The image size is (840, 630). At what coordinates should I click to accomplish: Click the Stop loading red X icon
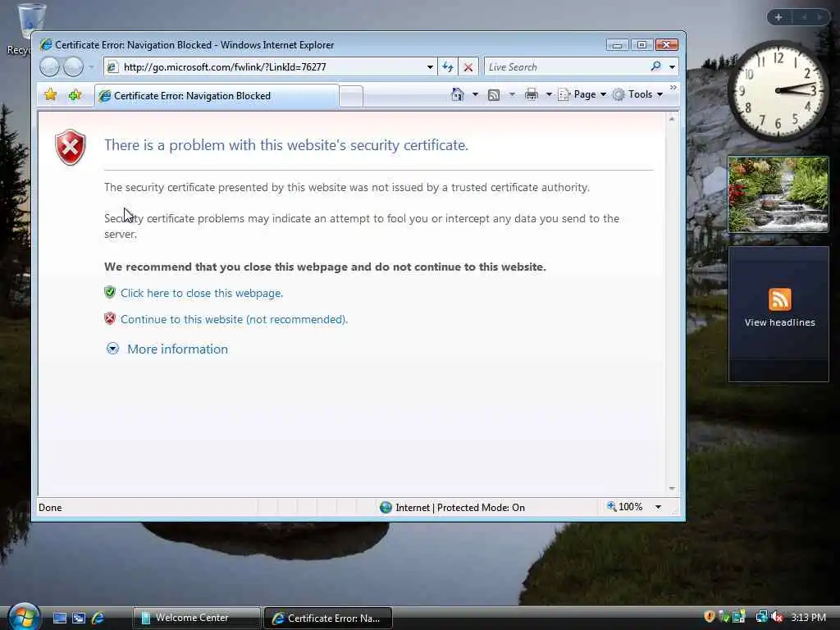coord(468,67)
